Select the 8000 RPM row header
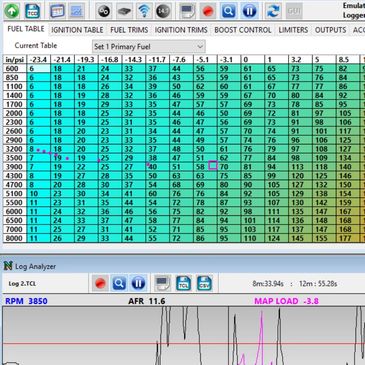This screenshot has width=365, height=365. [x=15, y=238]
